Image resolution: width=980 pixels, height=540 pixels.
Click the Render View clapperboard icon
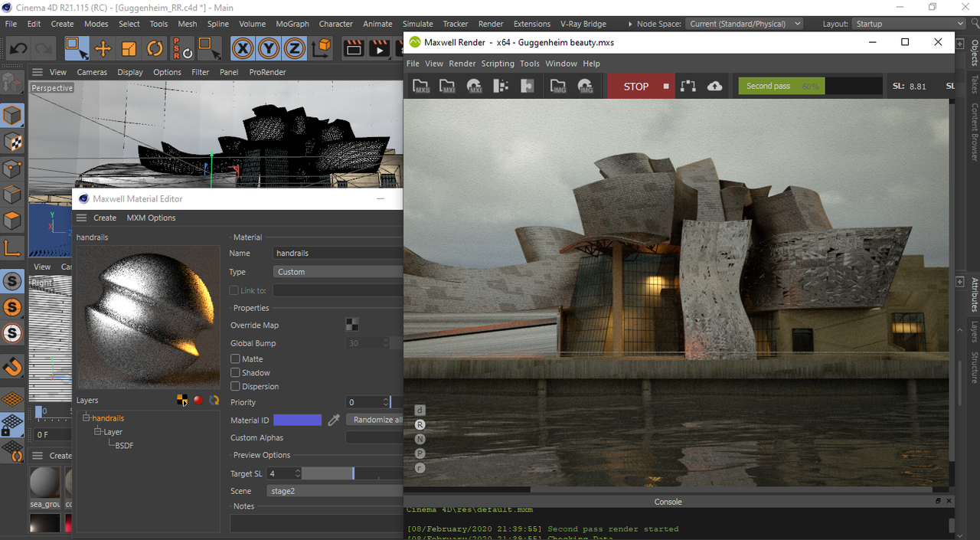tap(354, 49)
